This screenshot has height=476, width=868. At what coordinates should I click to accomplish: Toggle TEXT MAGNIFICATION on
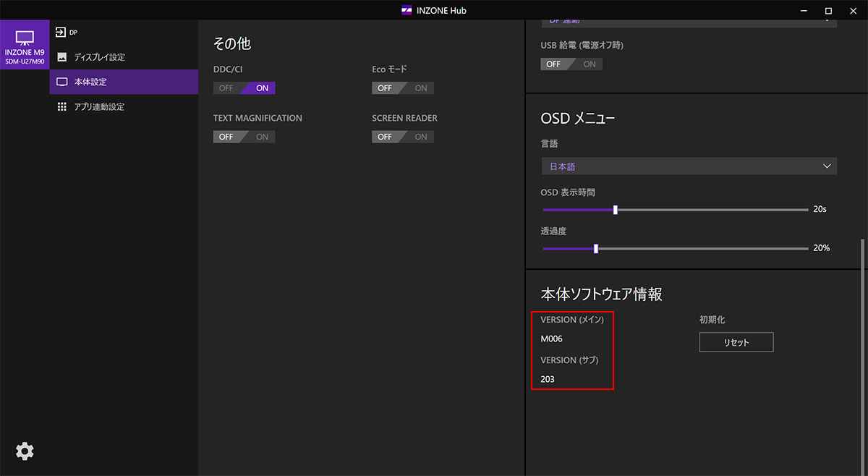260,137
